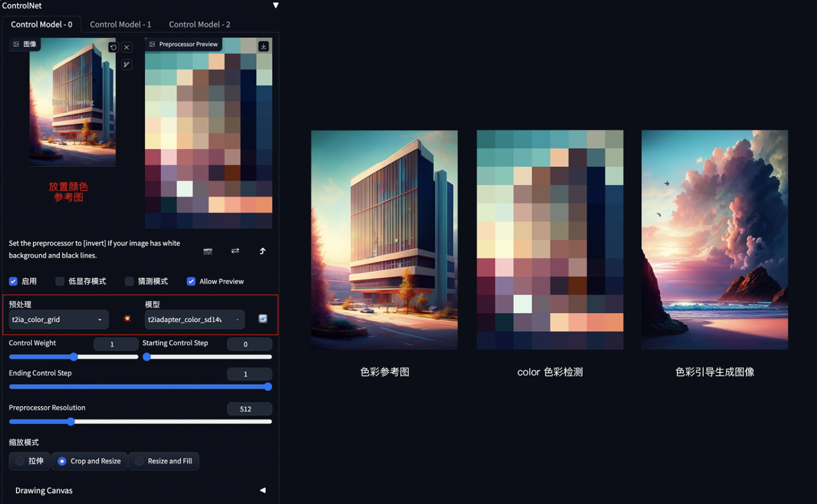Adjust the Control Weight slider
Viewport: 817px width, 504px height.
[73, 357]
